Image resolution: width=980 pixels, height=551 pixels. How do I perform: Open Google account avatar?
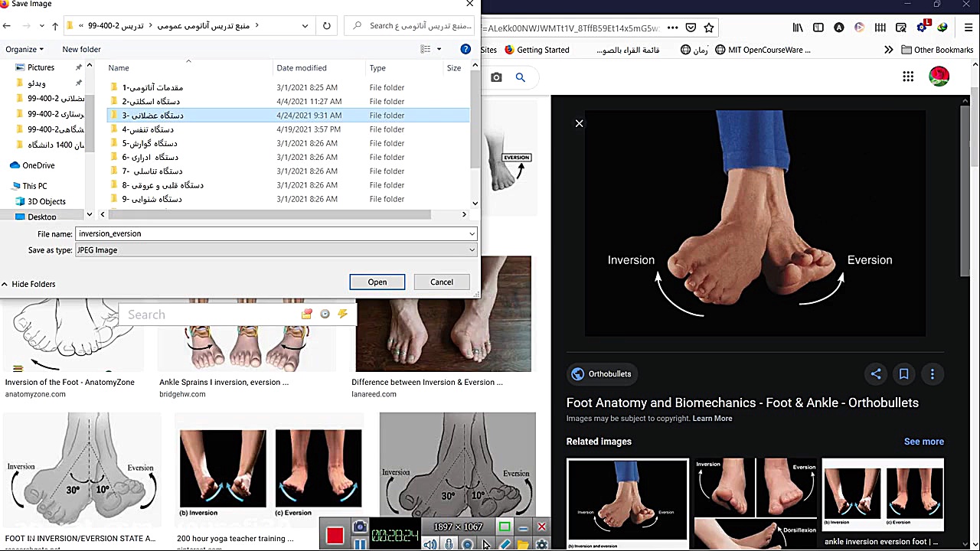[939, 77]
